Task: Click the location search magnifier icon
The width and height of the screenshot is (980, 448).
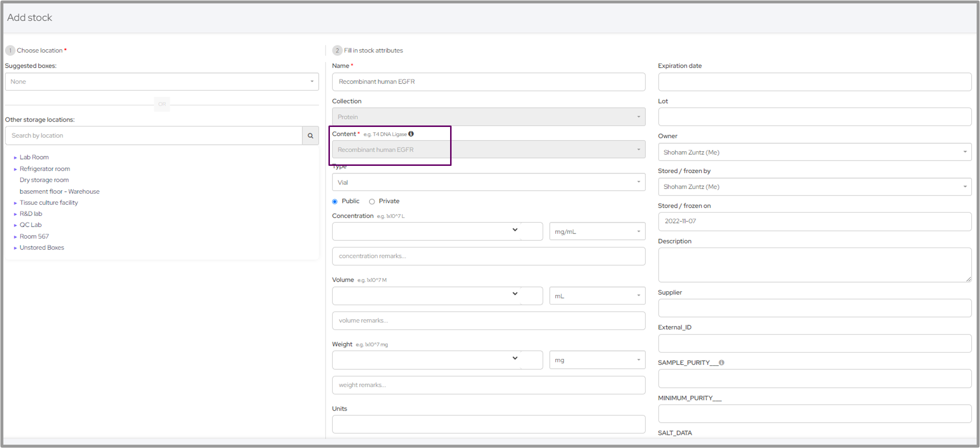Action: [310, 136]
